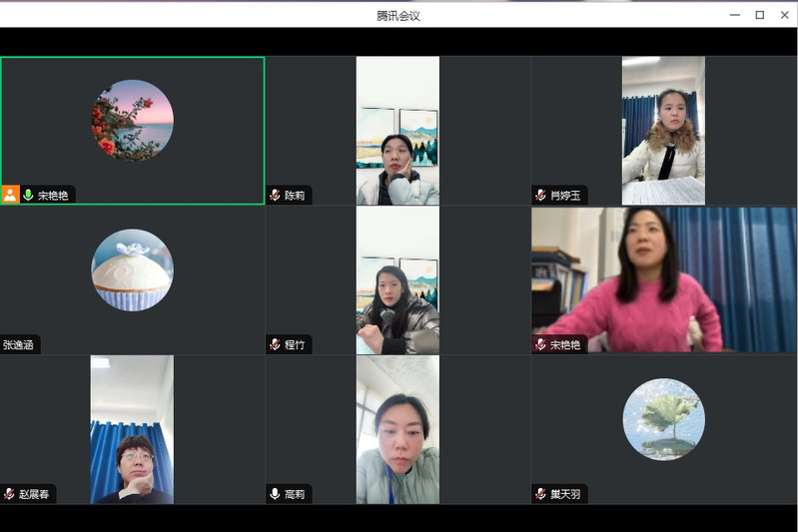Maximize the 腾讯会议 window
The image size is (798, 532).
pyautogui.click(x=760, y=15)
